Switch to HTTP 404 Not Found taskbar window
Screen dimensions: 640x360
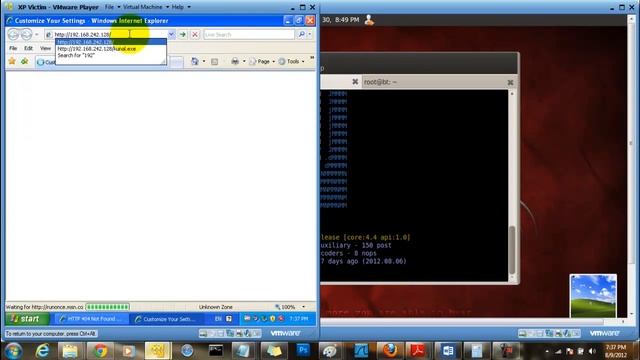(93, 319)
